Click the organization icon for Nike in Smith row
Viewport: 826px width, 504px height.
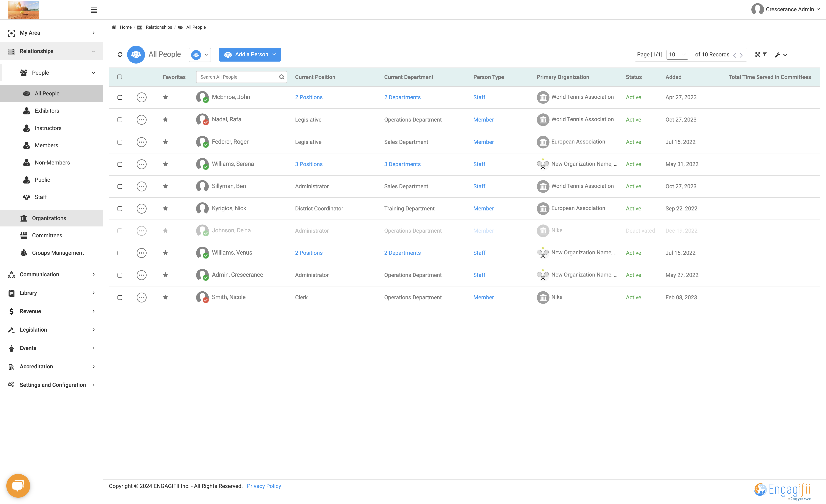click(543, 298)
